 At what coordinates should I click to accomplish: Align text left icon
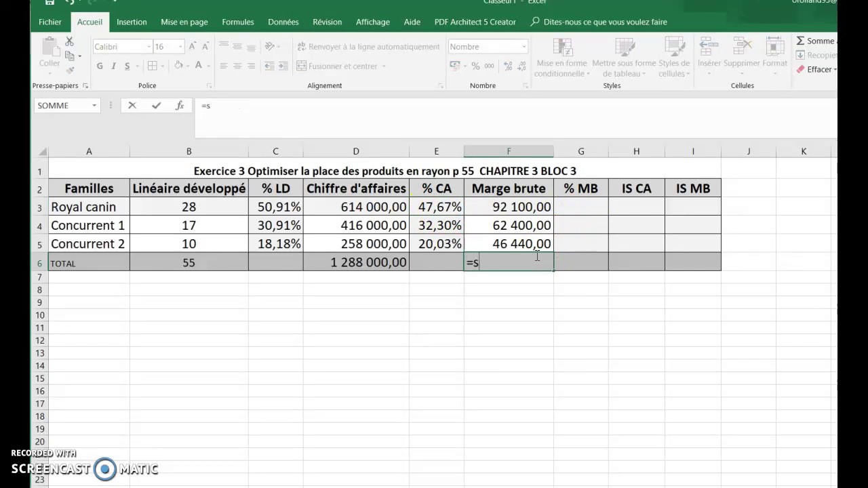[x=224, y=66]
